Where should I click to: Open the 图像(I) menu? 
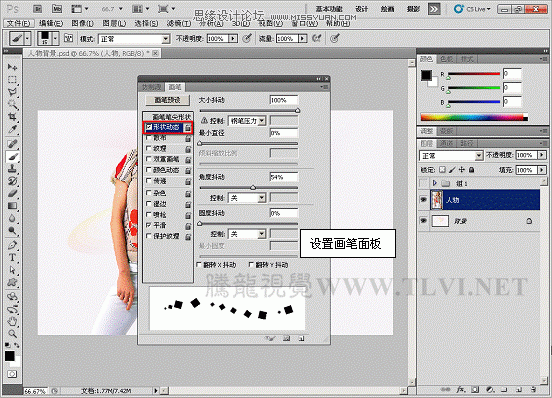click(x=82, y=23)
